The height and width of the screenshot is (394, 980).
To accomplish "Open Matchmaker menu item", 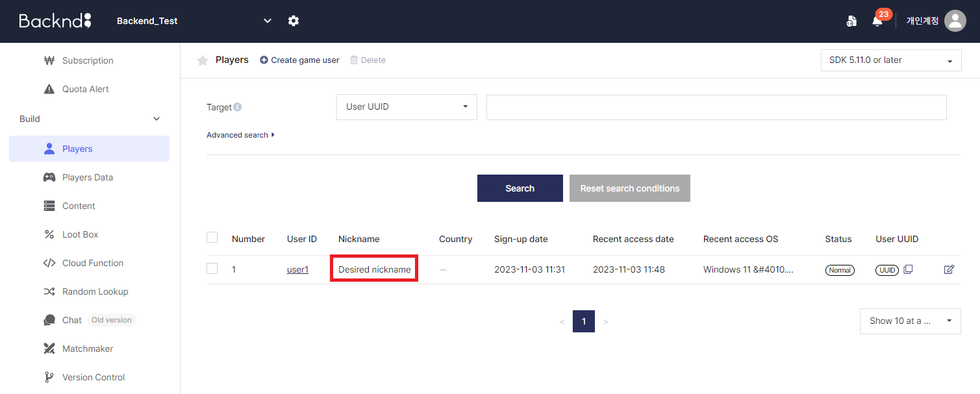I will (88, 349).
